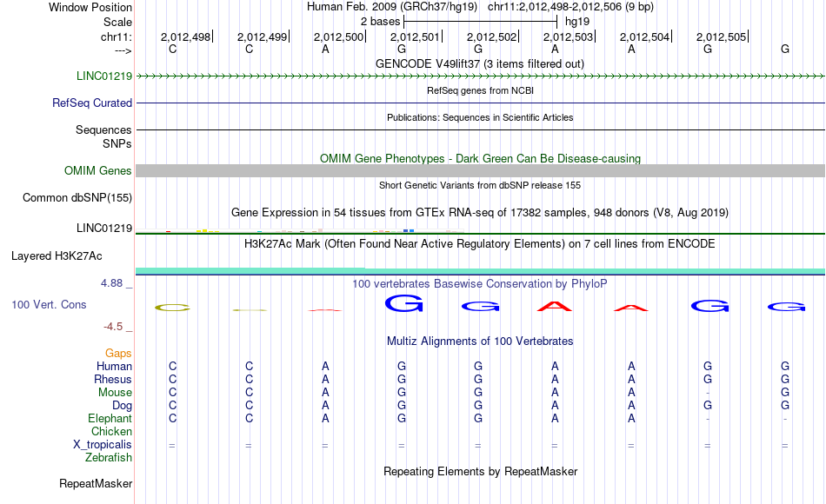The height and width of the screenshot is (504, 826).
Task: Click the tallest blue G in the PhyloP logo
Action: tap(404, 303)
